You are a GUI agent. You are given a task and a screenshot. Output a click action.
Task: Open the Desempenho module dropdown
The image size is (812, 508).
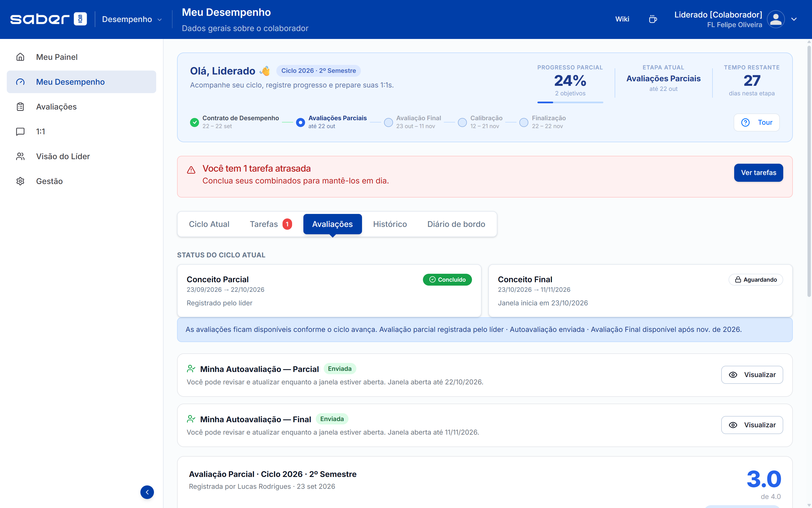pos(132,19)
